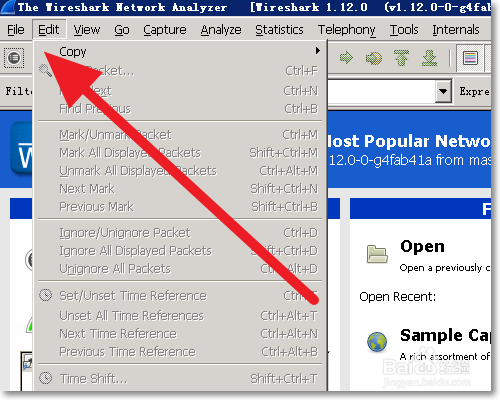The height and width of the screenshot is (400, 500).
Task: Open the Go menu
Action: click(122, 30)
